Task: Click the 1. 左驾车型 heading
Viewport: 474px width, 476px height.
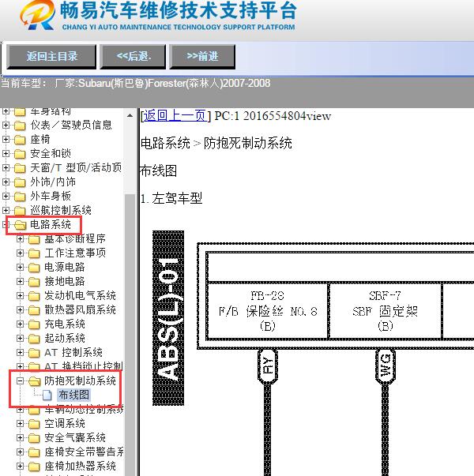Action: (171, 198)
